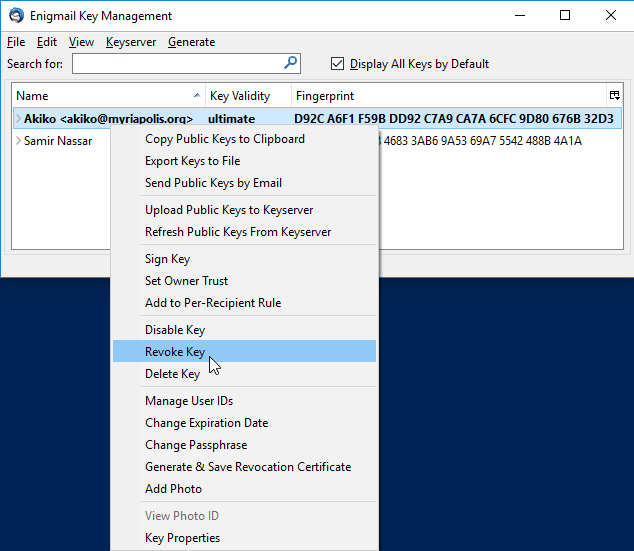This screenshot has width=634, height=551.
Task: Maximize the Enigmail Key Management window
Action: click(565, 16)
